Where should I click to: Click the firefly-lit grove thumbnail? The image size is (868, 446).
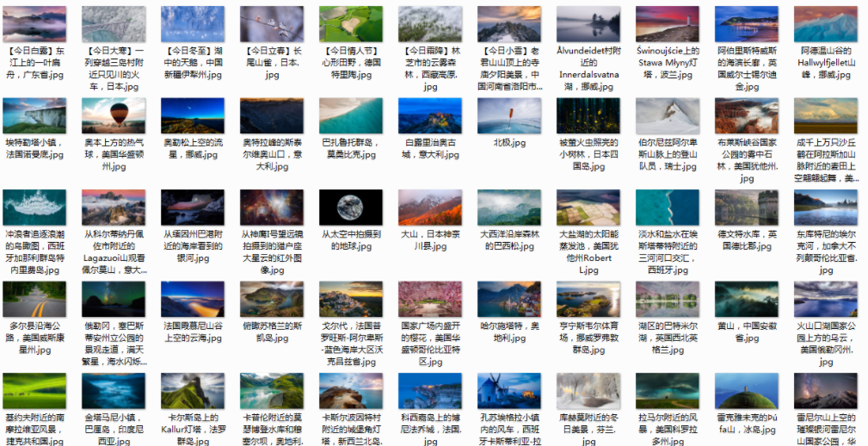point(588,115)
